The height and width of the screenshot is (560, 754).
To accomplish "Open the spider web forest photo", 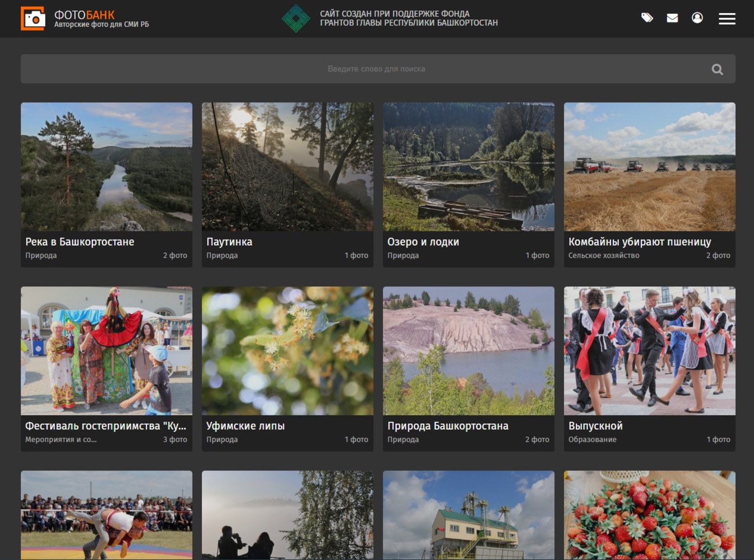I will [287, 167].
